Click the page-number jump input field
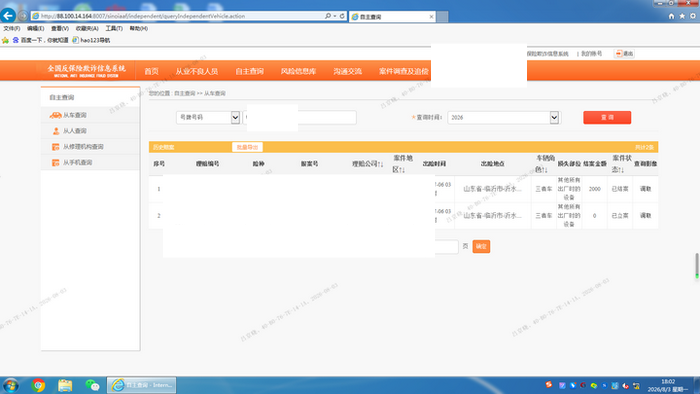The height and width of the screenshot is (394, 700). click(x=446, y=246)
